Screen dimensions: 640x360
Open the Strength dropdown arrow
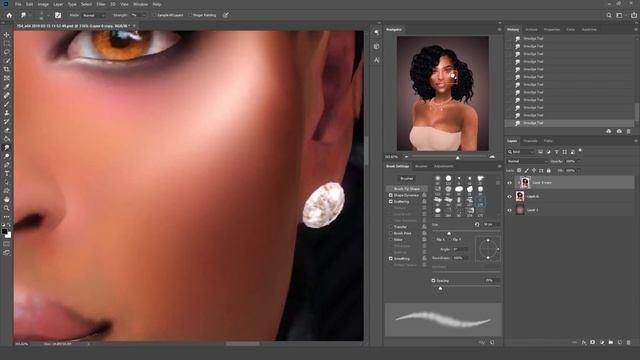click(x=144, y=15)
